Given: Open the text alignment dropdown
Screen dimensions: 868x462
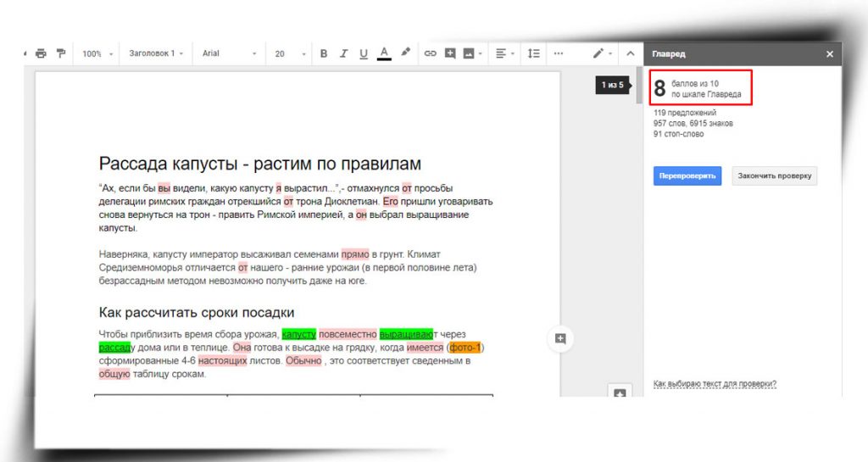Looking at the screenshot, I should tap(504, 53).
